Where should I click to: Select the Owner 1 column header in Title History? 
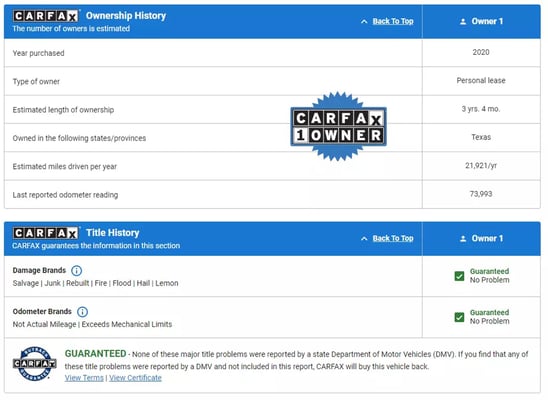[x=481, y=239]
